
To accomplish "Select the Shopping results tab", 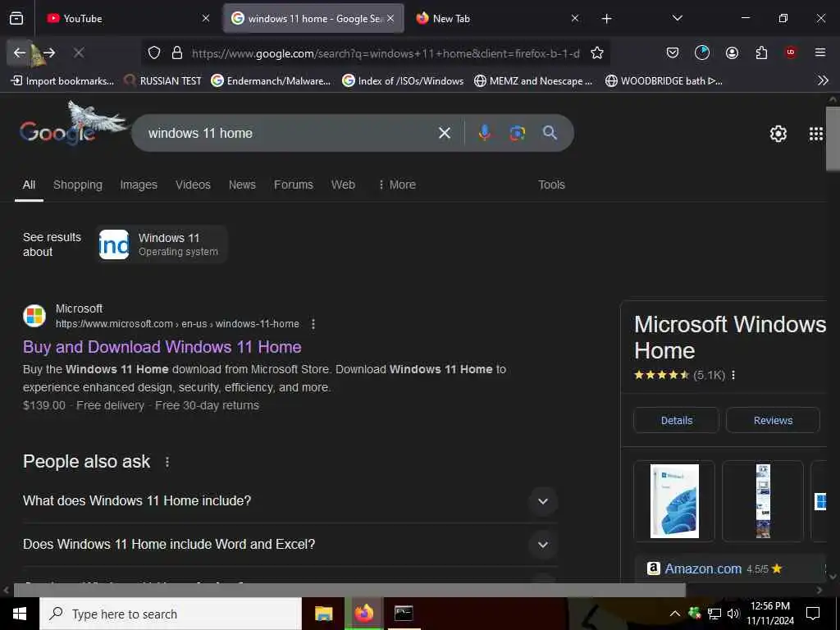I will coord(78,185).
